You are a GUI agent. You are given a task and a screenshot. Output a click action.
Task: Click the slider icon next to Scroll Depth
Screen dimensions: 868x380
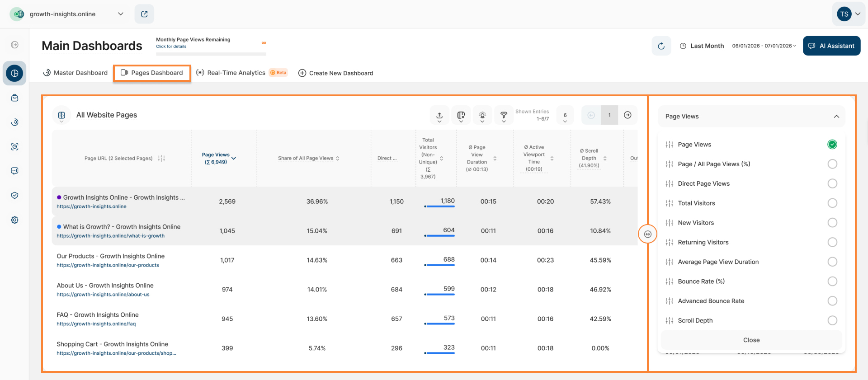coord(669,321)
